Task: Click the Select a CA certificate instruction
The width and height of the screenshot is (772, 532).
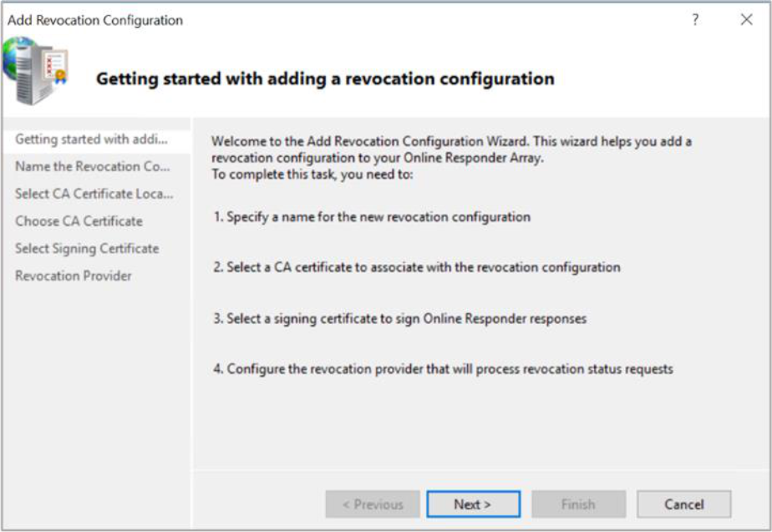Action: [417, 268]
